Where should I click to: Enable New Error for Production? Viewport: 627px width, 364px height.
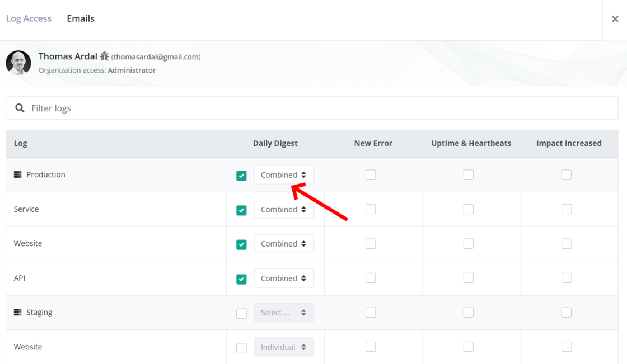point(371,174)
